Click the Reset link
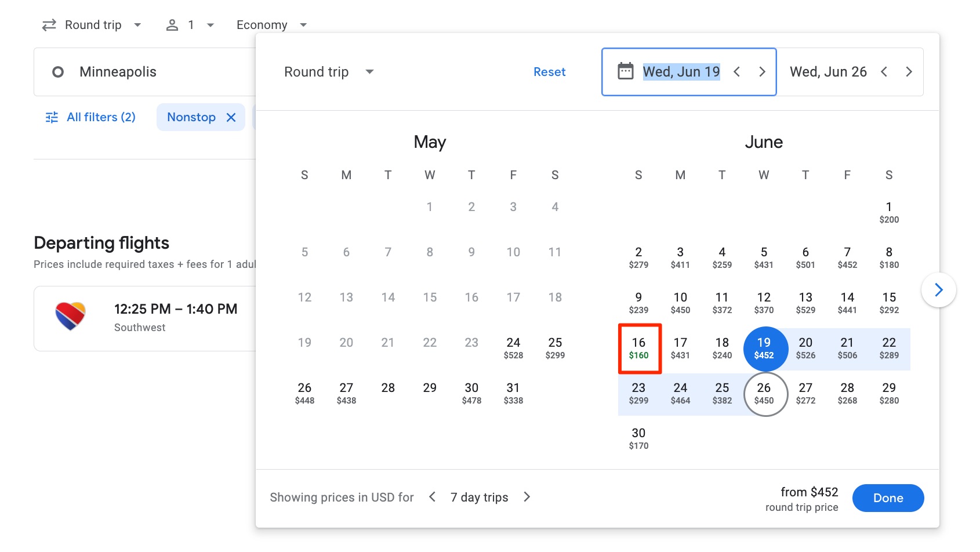 (x=549, y=71)
